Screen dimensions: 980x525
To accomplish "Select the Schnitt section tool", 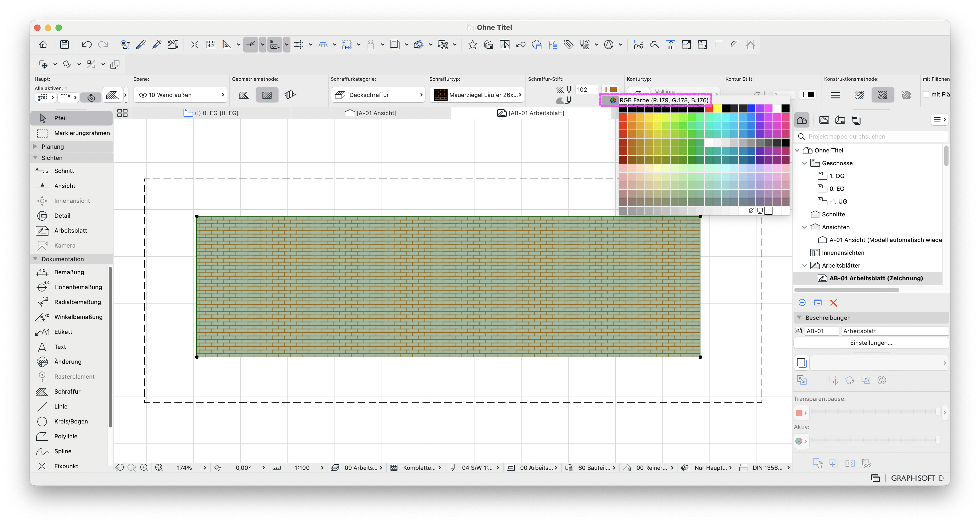I will pos(71,171).
